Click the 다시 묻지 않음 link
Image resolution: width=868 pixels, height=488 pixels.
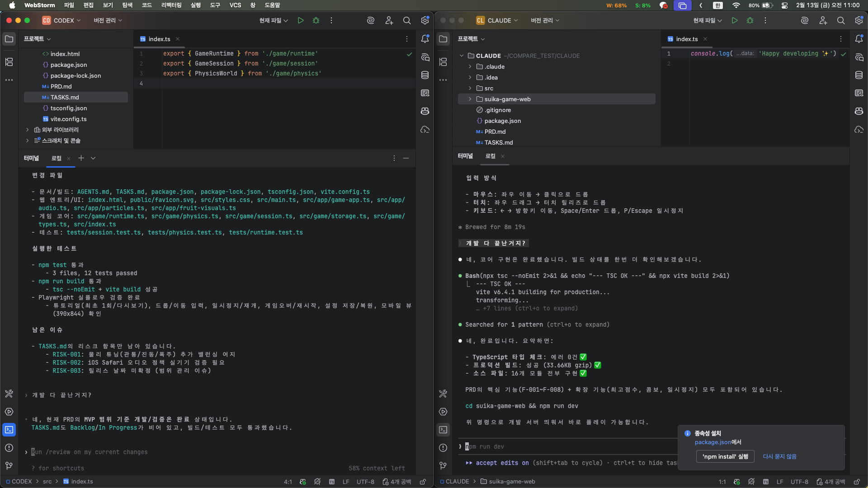click(779, 456)
